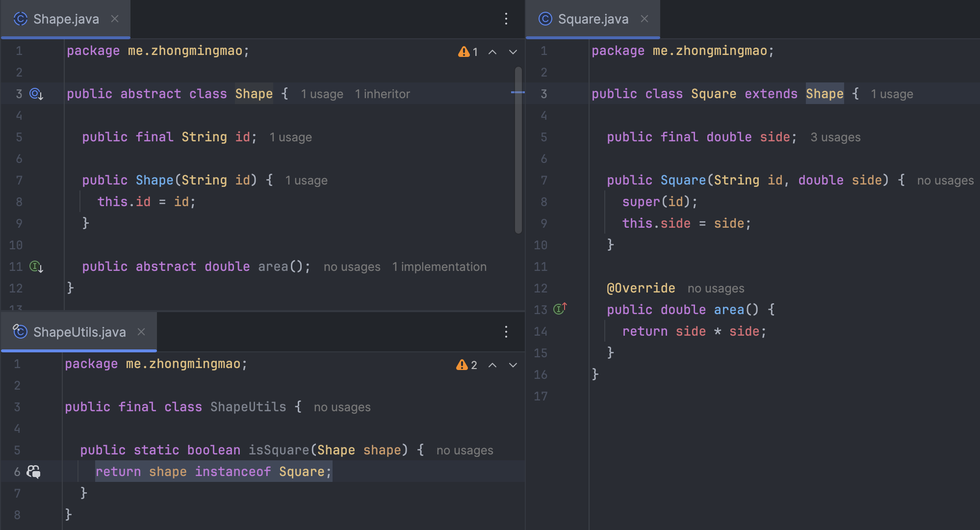
Task: Go to next highlighted error in Shape.java
Action: (513, 52)
